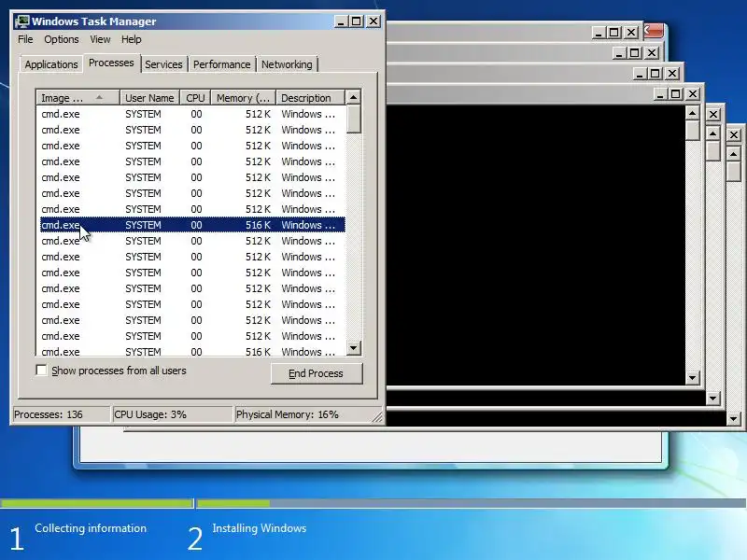This screenshot has height=560, width=747.
Task: Minimize the frontmost command prompt window
Action: (x=660, y=94)
